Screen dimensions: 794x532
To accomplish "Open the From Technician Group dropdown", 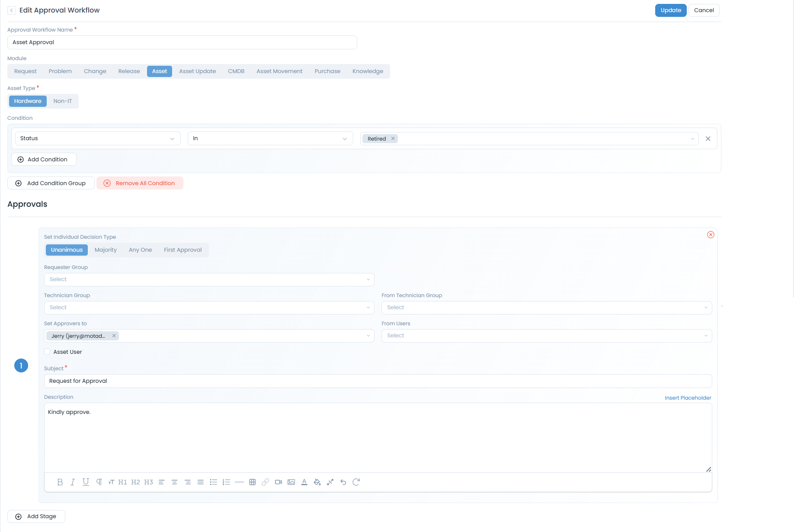I will pos(546,308).
